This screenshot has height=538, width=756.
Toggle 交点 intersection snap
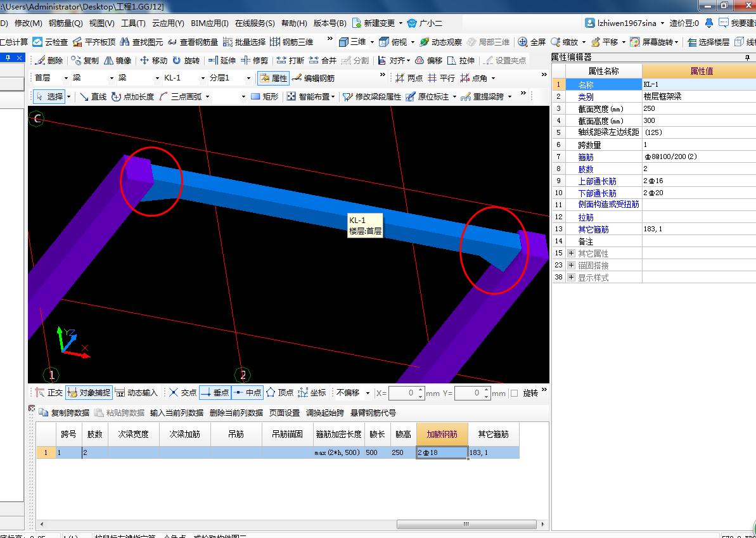point(183,393)
